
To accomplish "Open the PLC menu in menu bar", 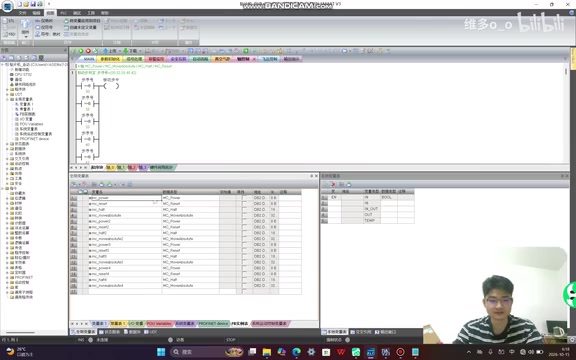I will (x=64, y=13).
